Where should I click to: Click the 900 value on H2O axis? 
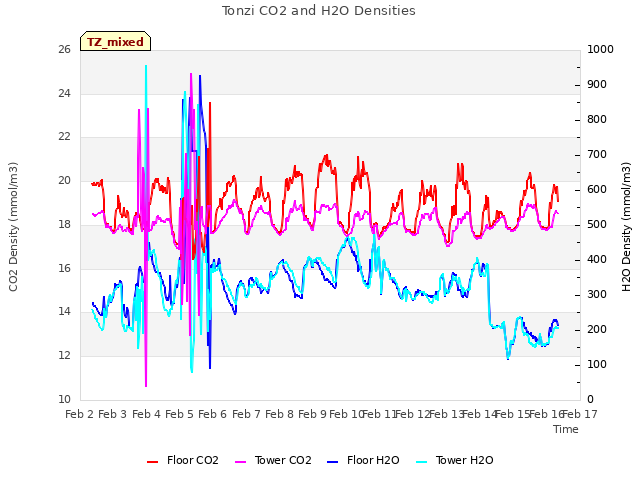(x=597, y=85)
